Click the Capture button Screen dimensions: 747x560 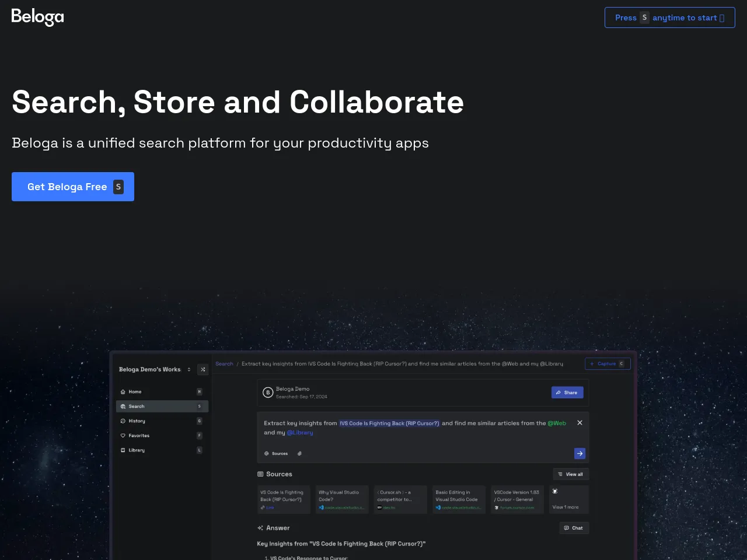click(x=607, y=364)
